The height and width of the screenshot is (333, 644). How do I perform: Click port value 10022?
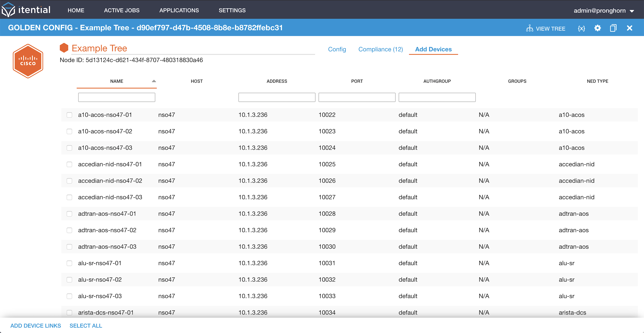point(327,115)
